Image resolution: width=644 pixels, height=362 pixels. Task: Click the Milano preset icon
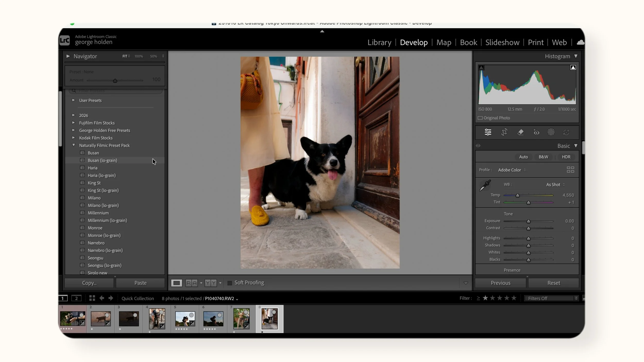pos(82,198)
